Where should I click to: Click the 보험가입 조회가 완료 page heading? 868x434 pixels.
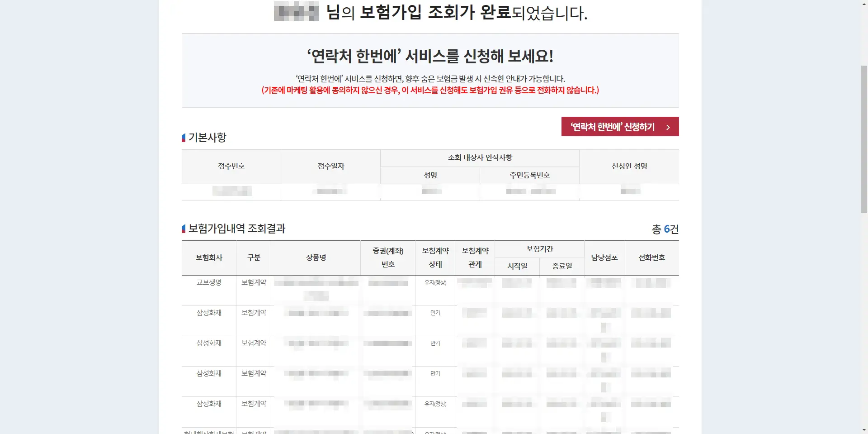click(435, 12)
